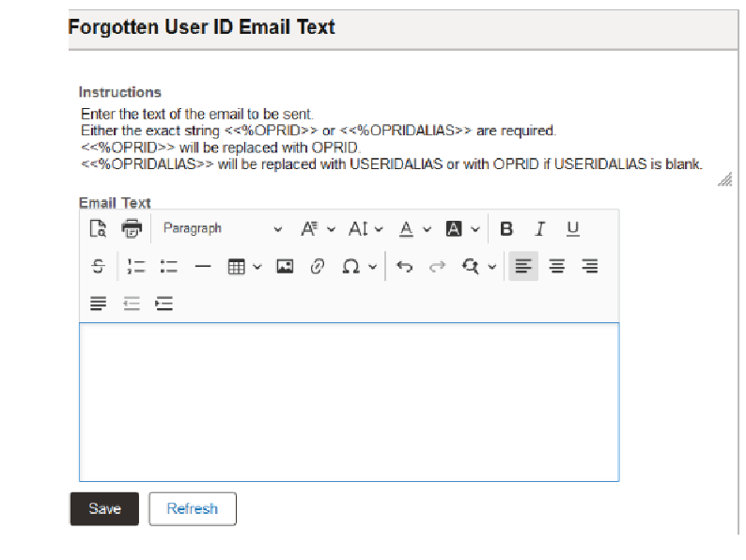Center align the text

[556, 266]
